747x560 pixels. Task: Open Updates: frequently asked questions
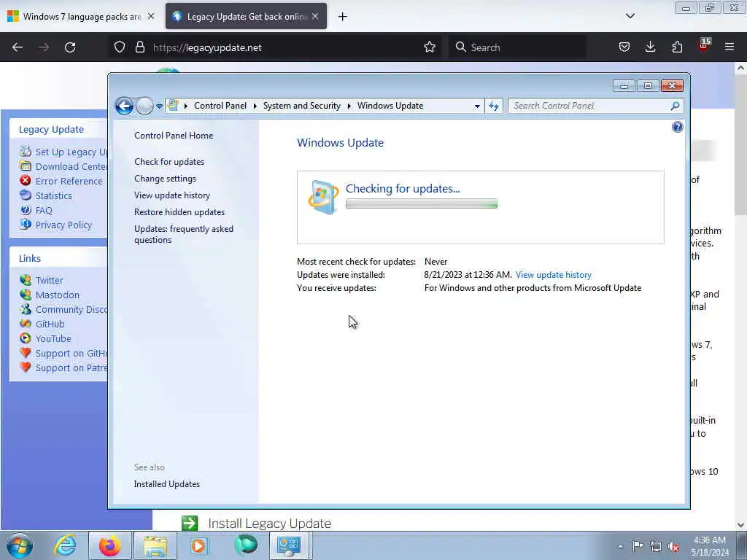(x=184, y=234)
